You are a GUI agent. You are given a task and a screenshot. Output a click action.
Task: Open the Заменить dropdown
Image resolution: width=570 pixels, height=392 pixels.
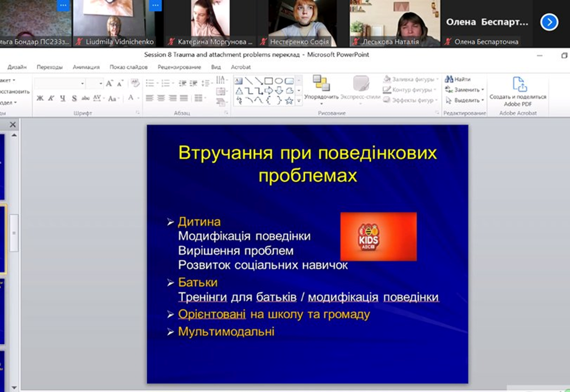(x=483, y=90)
